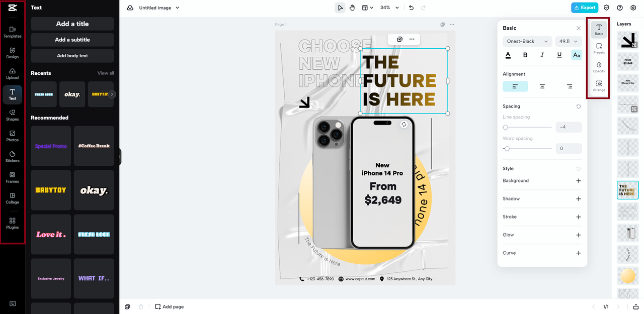Toggle bold text formatting
This screenshot has width=644, height=314.
(525, 55)
